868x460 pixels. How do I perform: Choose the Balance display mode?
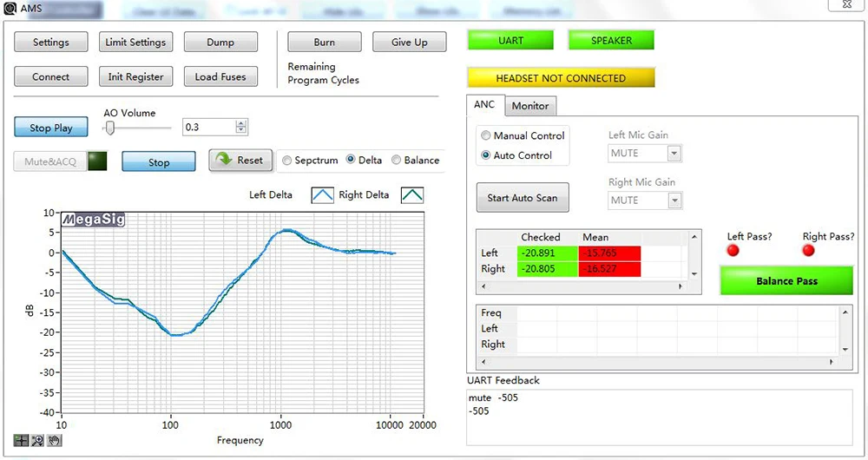(x=397, y=161)
